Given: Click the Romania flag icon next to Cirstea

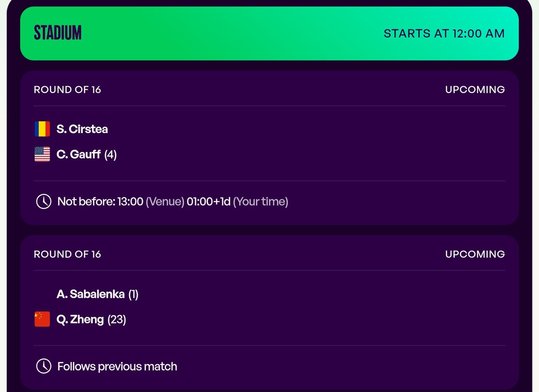Looking at the screenshot, I should tap(42, 129).
